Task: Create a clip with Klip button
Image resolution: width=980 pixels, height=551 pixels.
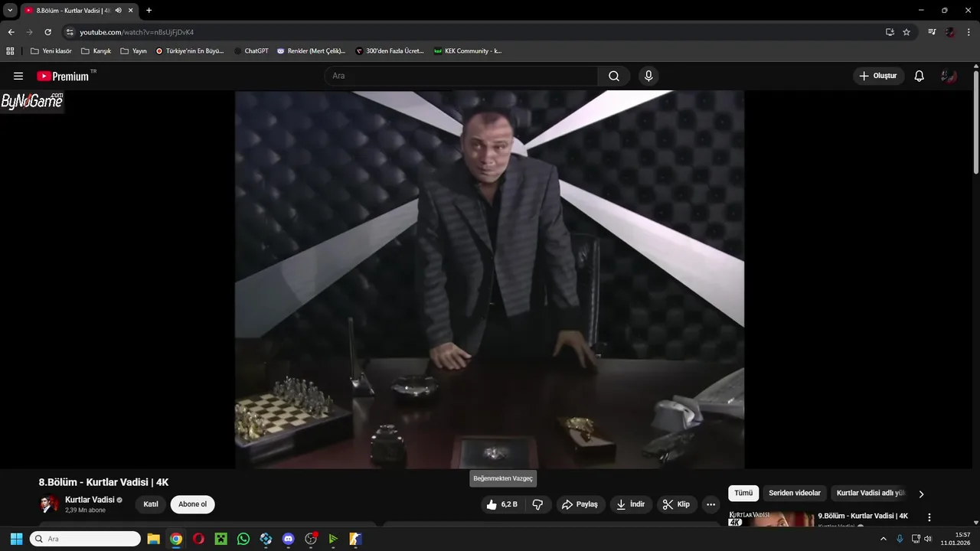Action: (x=676, y=504)
